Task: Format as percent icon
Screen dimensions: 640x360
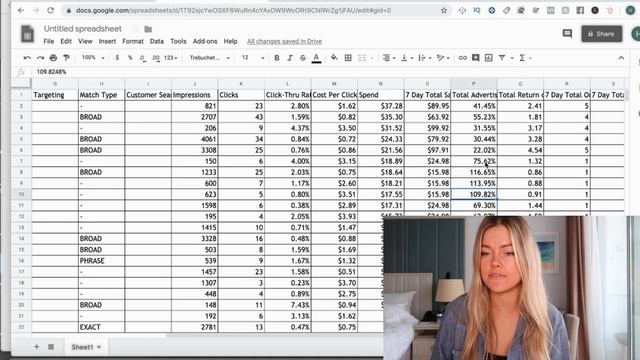Action: [130, 58]
